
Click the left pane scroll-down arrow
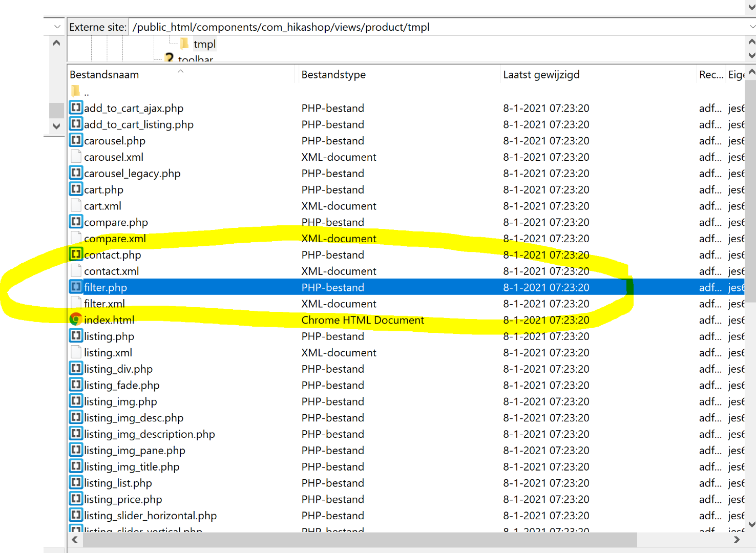pyautogui.click(x=57, y=126)
